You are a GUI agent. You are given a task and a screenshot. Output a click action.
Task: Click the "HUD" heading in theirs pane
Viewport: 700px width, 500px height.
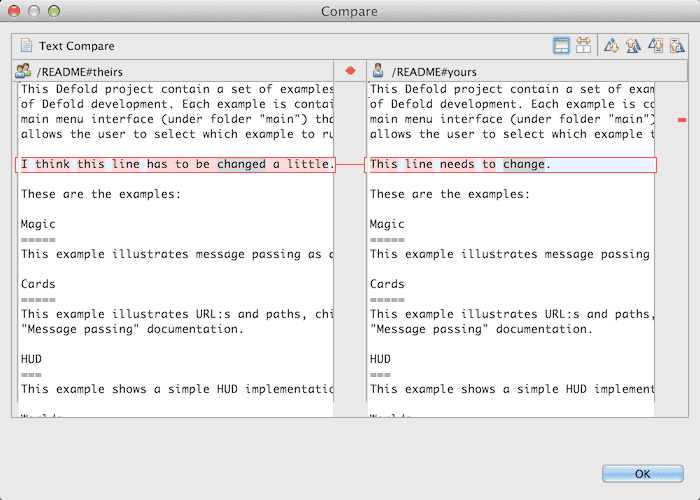pyautogui.click(x=31, y=359)
